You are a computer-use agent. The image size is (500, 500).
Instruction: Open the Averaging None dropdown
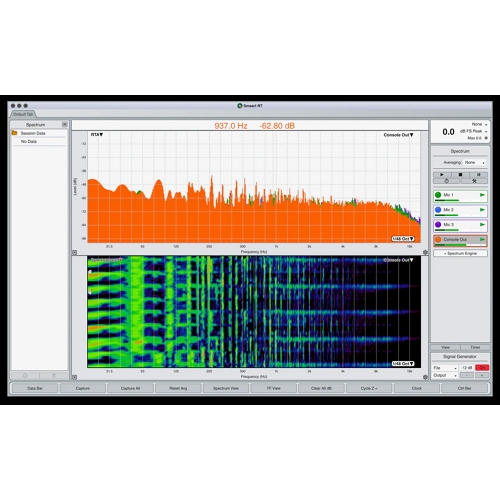pos(475,162)
